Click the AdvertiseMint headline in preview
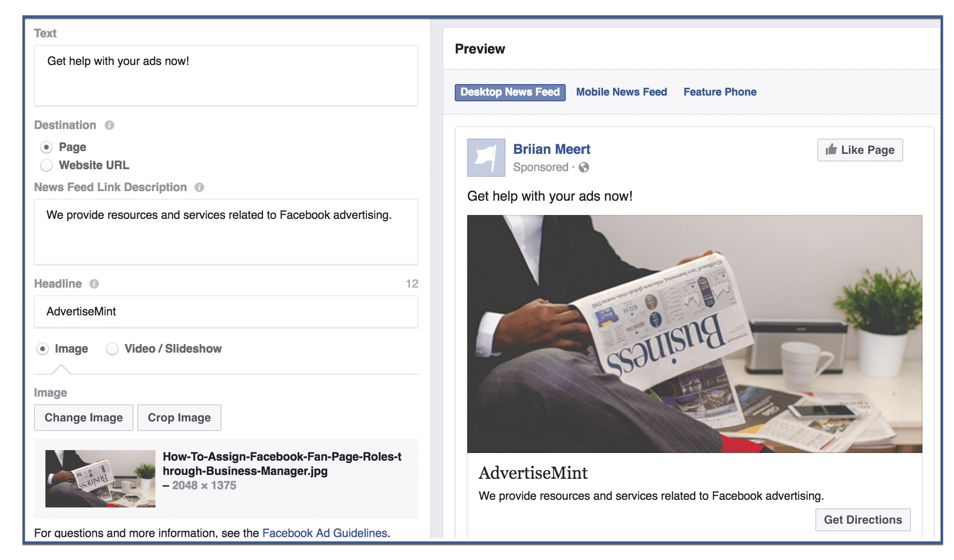Screen dimensions: 954x560 (533, 473)
